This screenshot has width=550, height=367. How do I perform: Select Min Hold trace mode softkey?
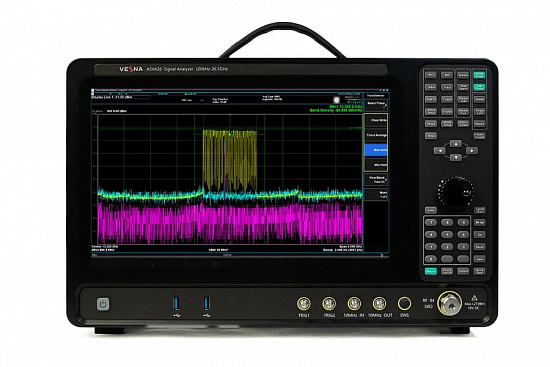376,165
